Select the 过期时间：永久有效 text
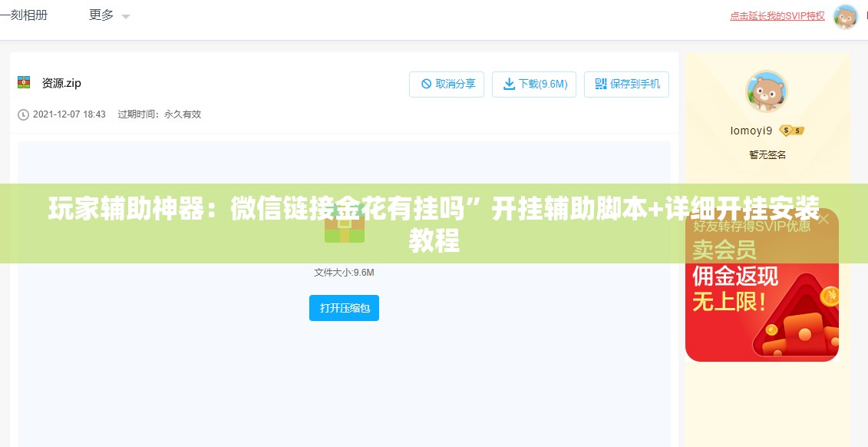 [160, 114]
